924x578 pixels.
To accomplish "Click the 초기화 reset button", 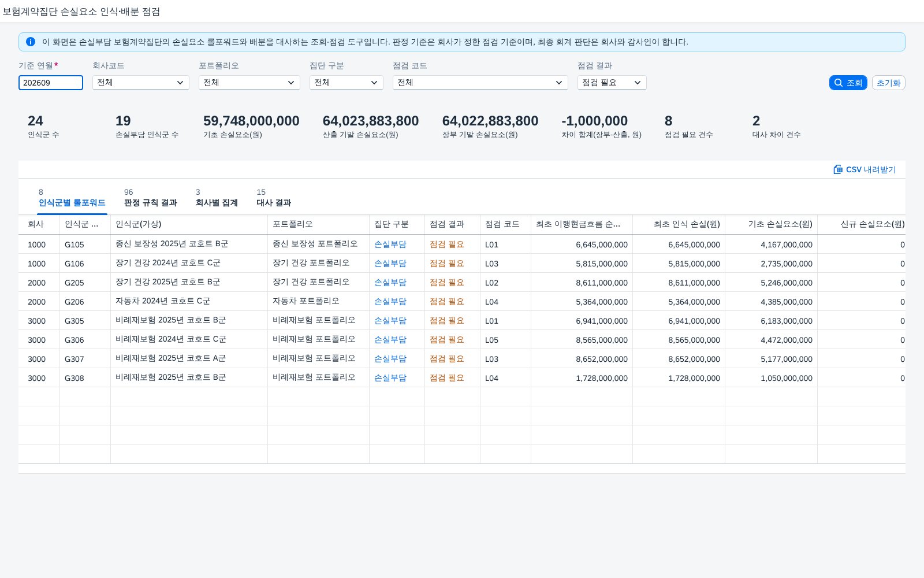I will (x=888, y=83).
